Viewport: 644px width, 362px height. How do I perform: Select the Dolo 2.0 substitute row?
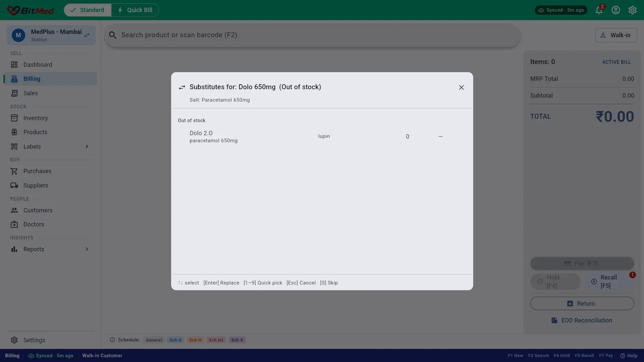pyautogui.click(x=322, y=137)
